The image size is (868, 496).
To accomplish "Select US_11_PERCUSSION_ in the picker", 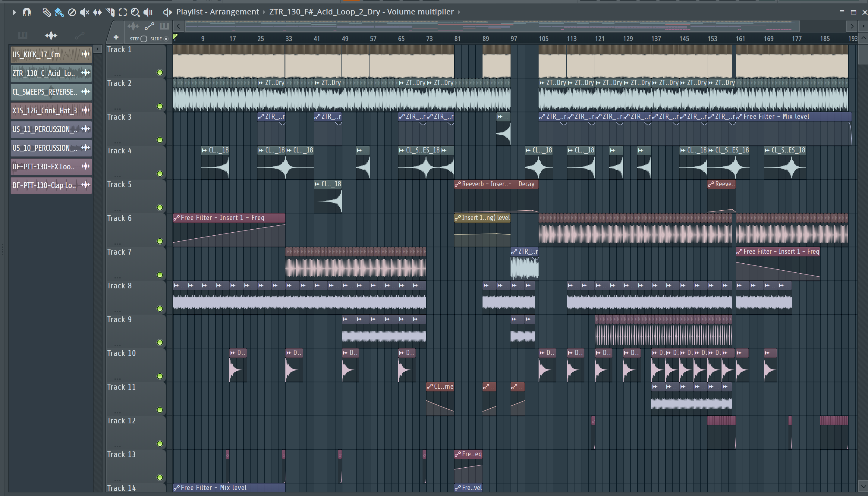I will (51, 130).
